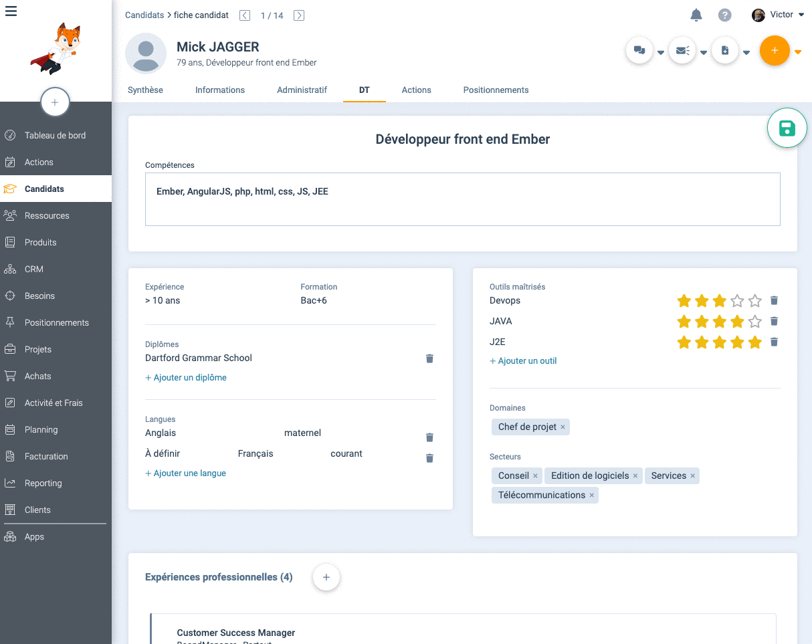Click the document download round button
This screenshot has width=812, height=644.
click(x=725, y=50)
